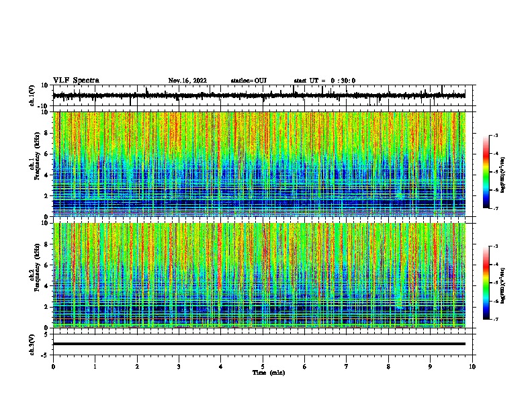Click the date text 'Nov.16, 2022'
This screenshot has width=532, height=411.
187,81
